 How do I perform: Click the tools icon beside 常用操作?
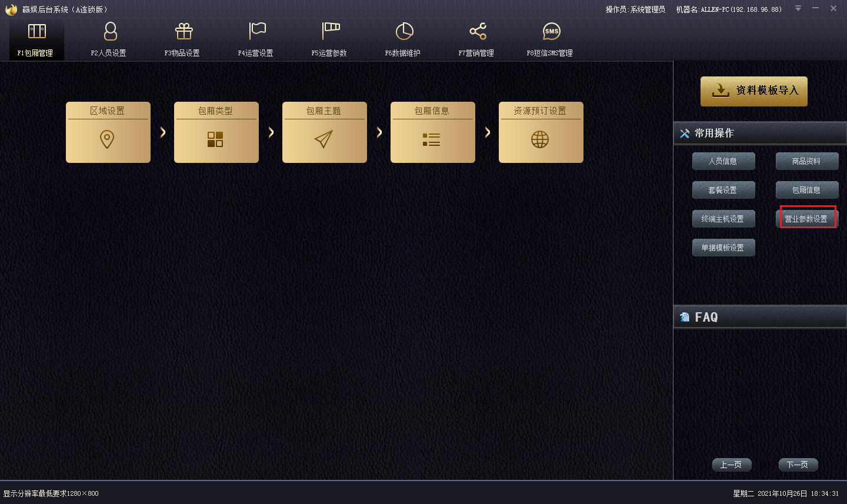click(x=685, y=133)
